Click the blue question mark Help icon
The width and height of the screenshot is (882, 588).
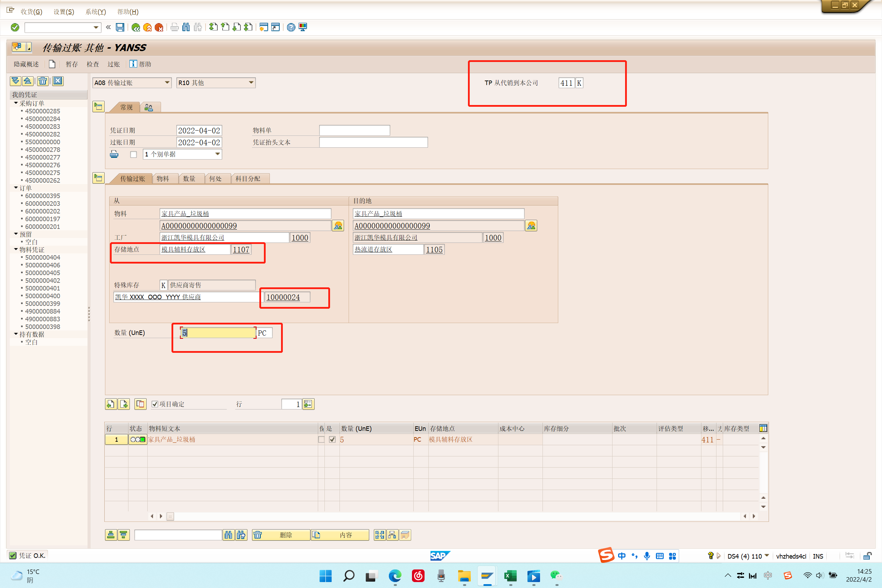[290, 27]
